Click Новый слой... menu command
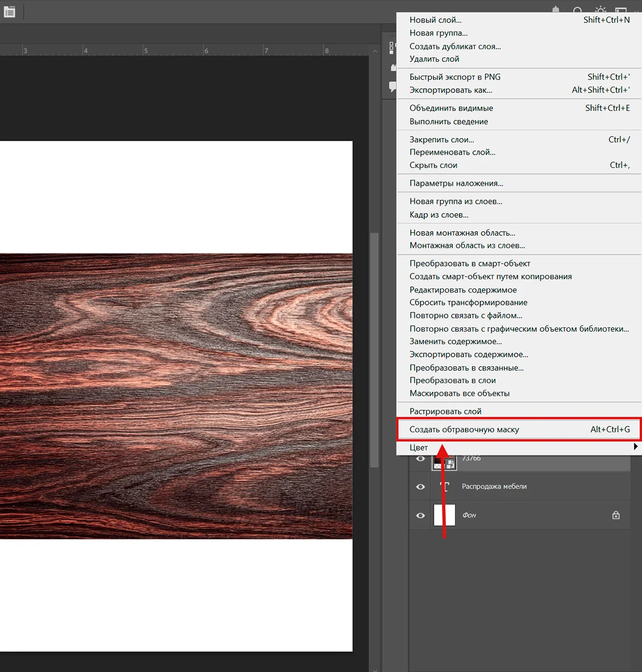Image resolution: width=642 pixels, height=672 pixels. point(435,20)
